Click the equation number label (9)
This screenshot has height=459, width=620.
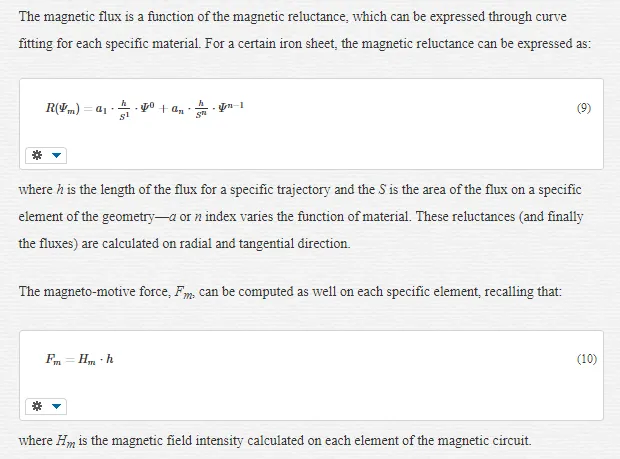[584, 108]
